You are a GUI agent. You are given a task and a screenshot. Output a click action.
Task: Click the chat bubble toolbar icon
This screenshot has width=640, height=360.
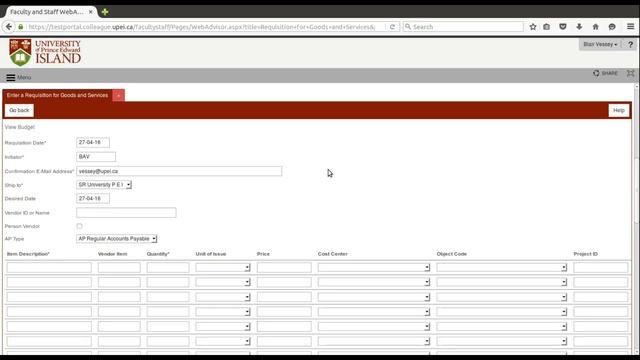pos(612,27)
